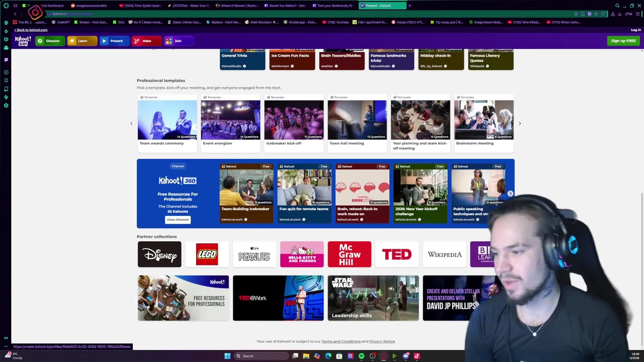
Task: Open the McGraw Hill collection
Action: tap(349, 254)
